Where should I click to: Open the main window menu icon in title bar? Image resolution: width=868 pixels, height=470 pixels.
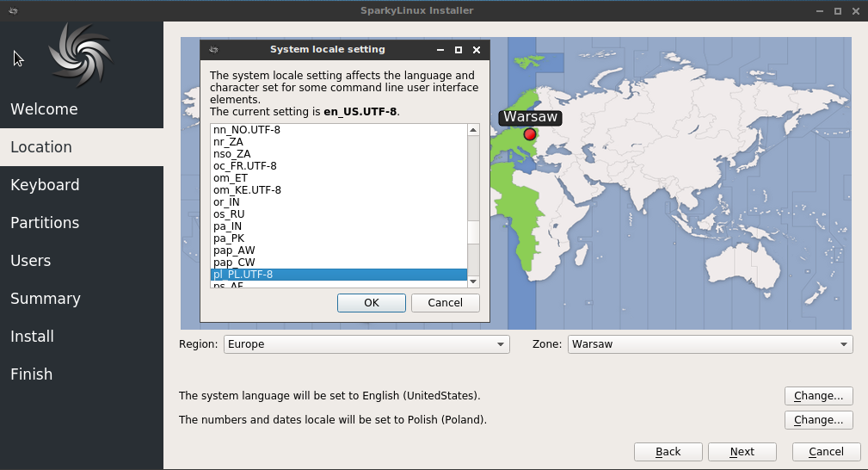(13, 10)
